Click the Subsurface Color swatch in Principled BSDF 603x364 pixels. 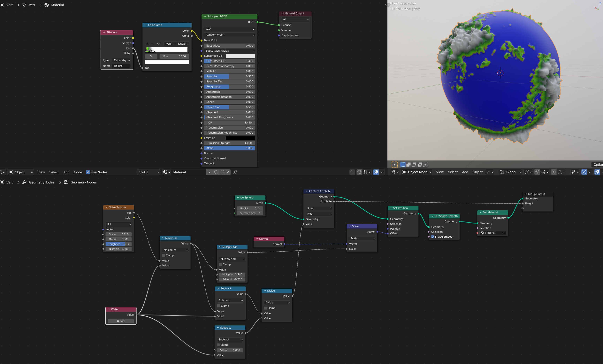[x=240, y=56]
